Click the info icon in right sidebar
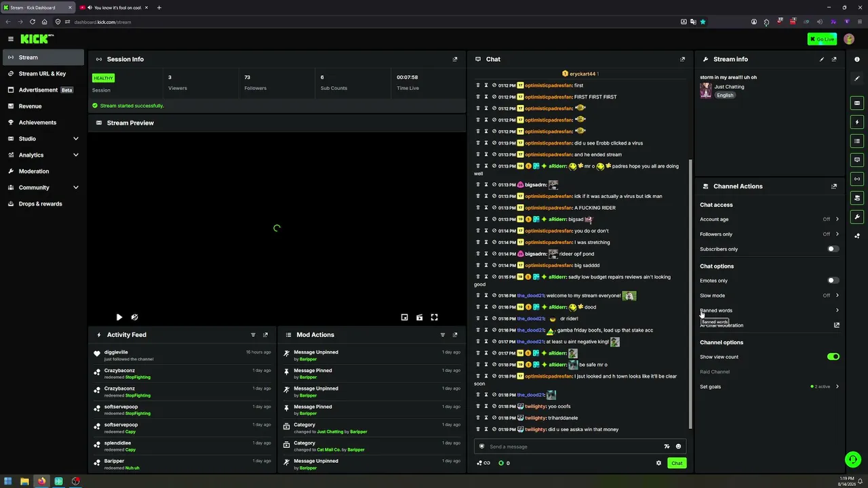 (857, 60)
